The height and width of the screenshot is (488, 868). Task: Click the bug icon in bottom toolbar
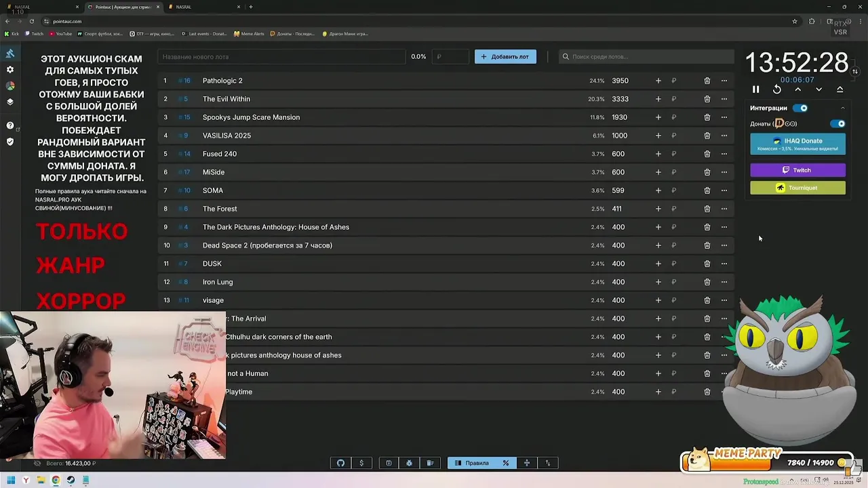(x=410, y=463)
